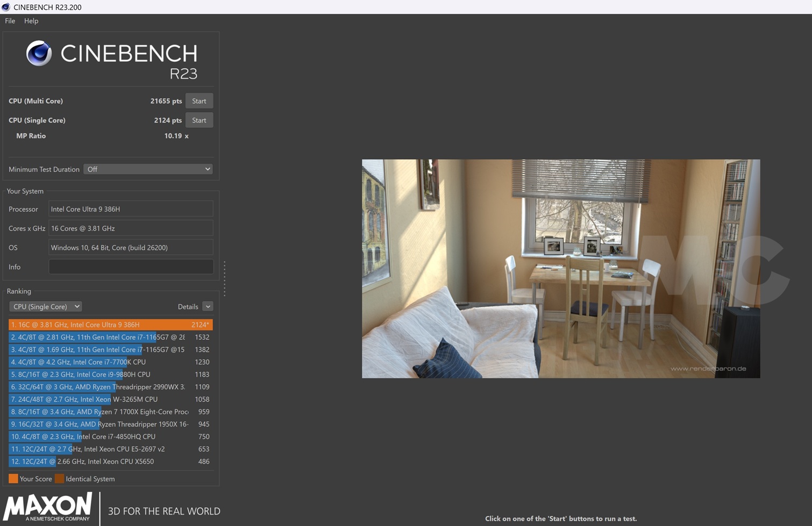Click the Cinebench sphere logo icon
This screenshot has width=812, height=526.
click(x=39, y=53)
